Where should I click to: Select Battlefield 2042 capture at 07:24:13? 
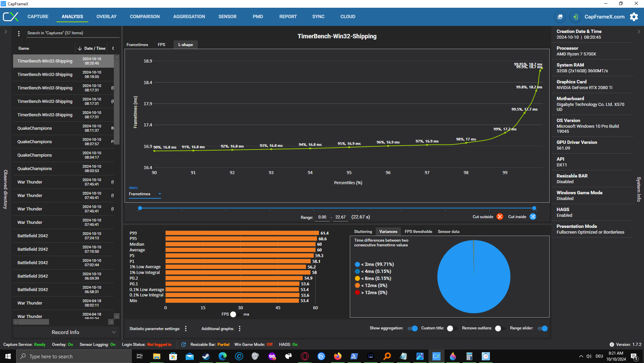click(x=63, y=236)
